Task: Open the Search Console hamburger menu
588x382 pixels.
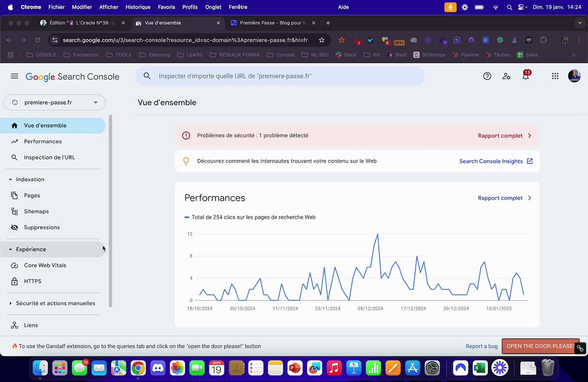Action: pos(14,76)
